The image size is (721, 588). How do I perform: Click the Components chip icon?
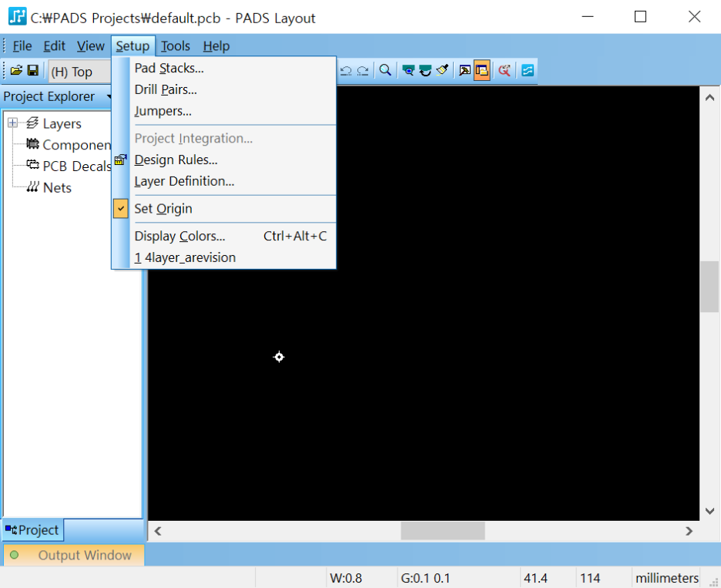click(x=32, y=144)
